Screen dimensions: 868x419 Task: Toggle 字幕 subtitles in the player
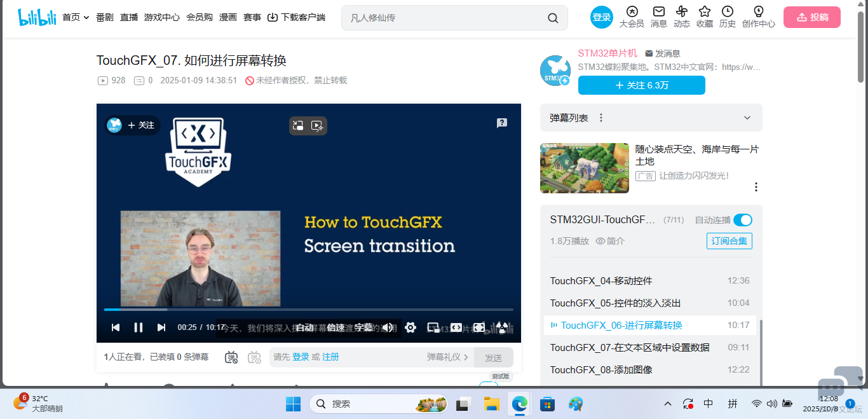[x=363, y=327]
